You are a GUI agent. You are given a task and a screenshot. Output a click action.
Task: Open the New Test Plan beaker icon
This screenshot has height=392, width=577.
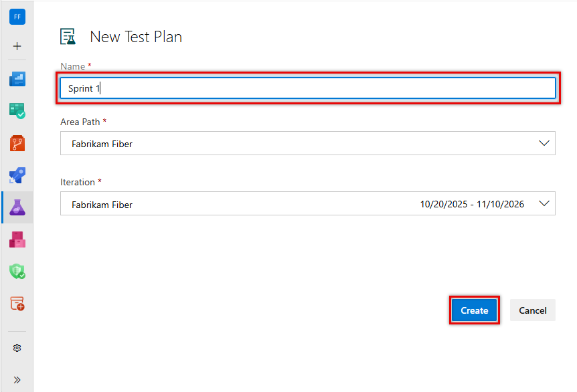pos(68,35)
